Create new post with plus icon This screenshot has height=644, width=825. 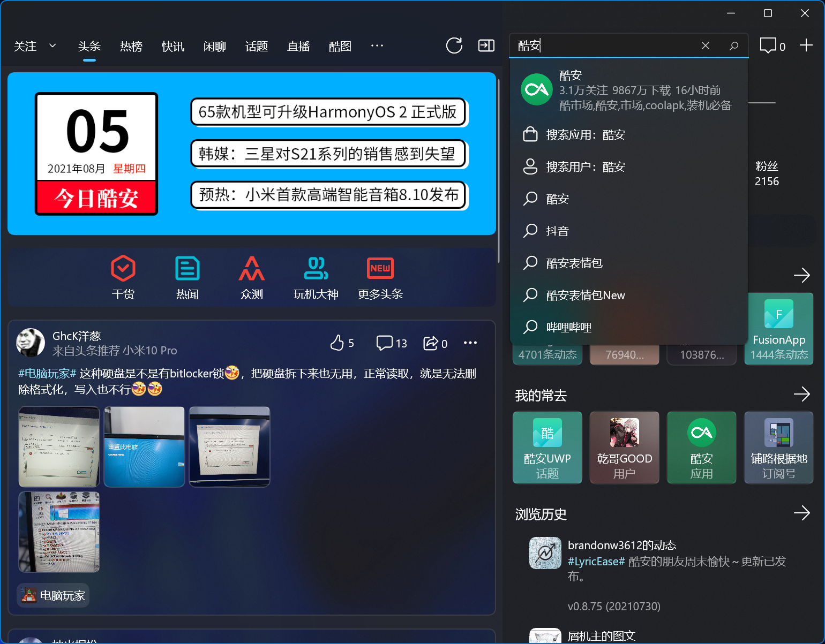(806, 46)
